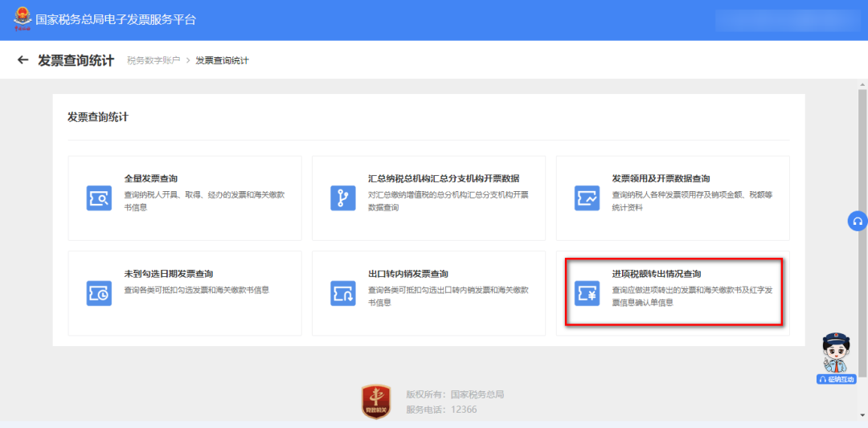Click the vertical scrollbar up arrow
The height and width of the screenshot is (428, 868).
(x=862, y=84)
